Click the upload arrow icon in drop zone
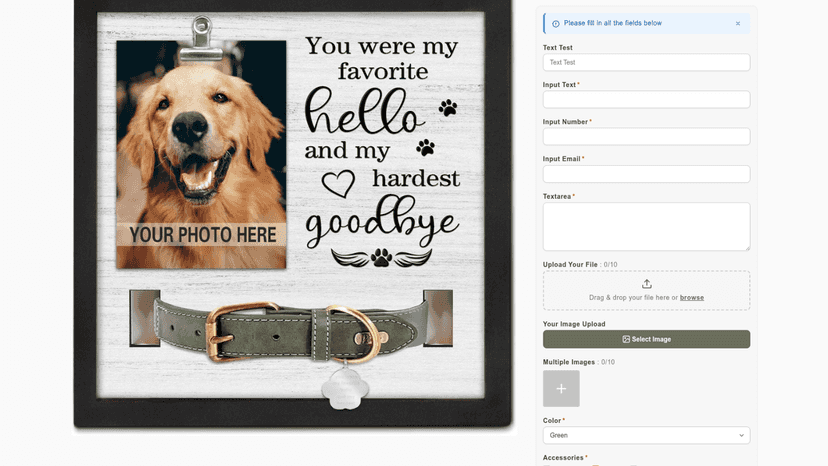The height and width of the screenshot is (466, 828). tap(646, 284)
